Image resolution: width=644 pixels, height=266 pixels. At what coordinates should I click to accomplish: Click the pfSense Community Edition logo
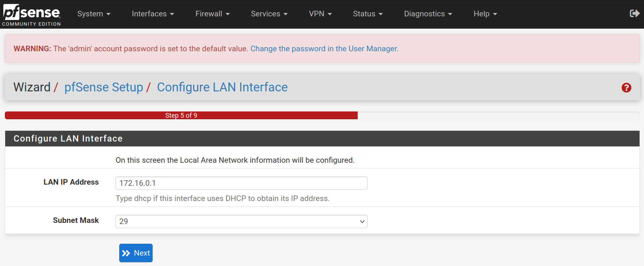pyautogui.click(x=32, y=14)
